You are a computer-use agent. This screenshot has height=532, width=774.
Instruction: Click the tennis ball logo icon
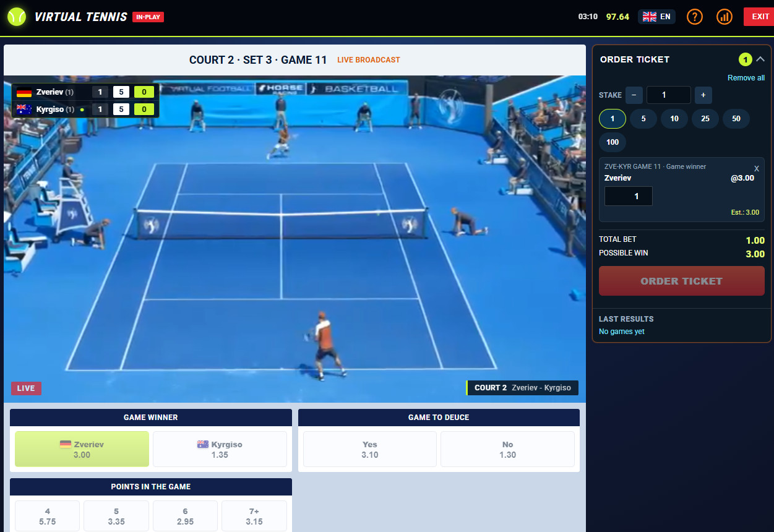click(x=17, y=17)
